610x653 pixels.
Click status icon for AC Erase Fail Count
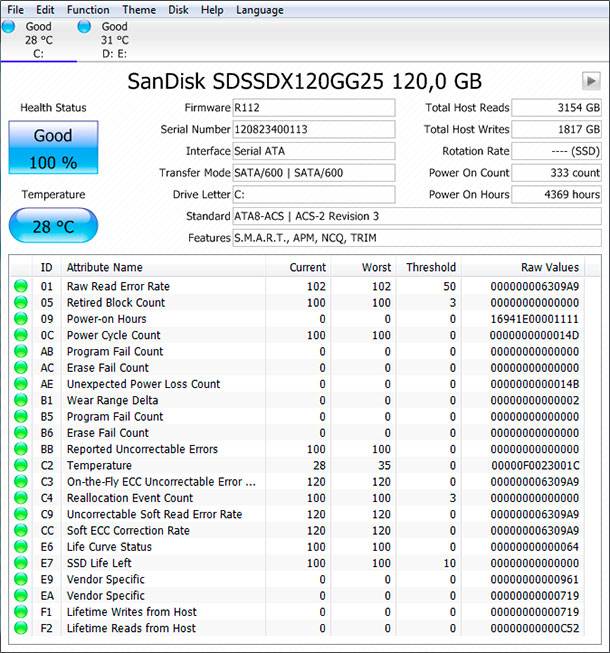point(20,367)
